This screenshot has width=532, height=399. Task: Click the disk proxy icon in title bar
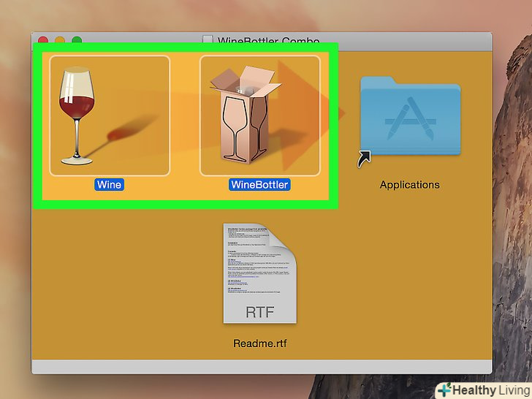[x=208, y=39]
